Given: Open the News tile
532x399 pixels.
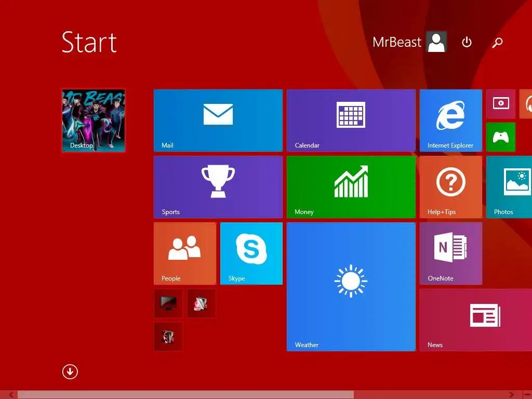Looking at the screenshot, I should pos(476,320).
